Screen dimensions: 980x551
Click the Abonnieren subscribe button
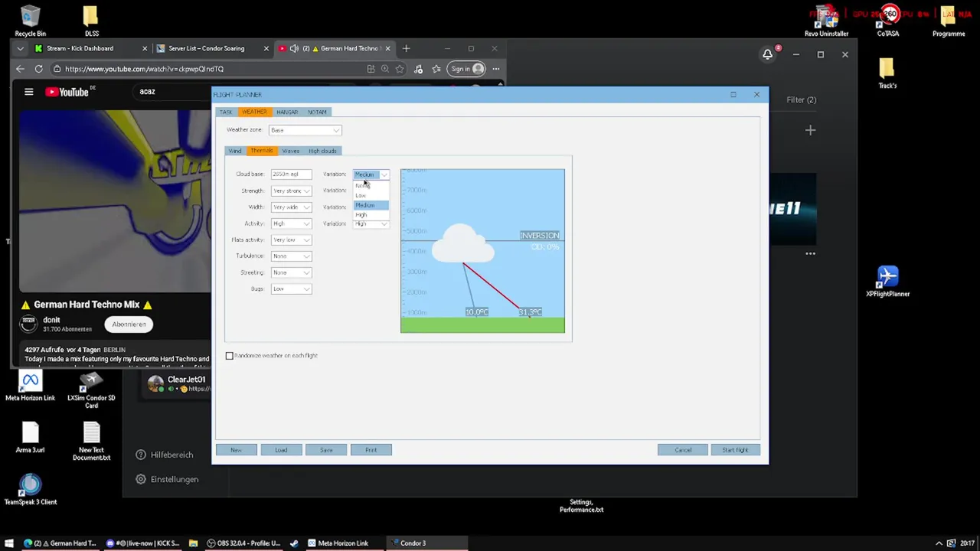tap(129, 324)
